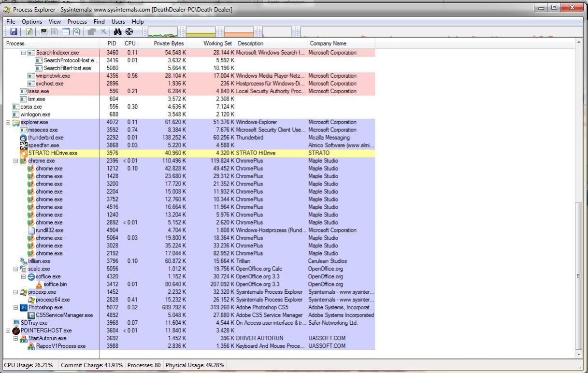Viewport: 588px width, 373px height.
Task: Collapse the scalc.exe tree node
Action: [15, 269]
